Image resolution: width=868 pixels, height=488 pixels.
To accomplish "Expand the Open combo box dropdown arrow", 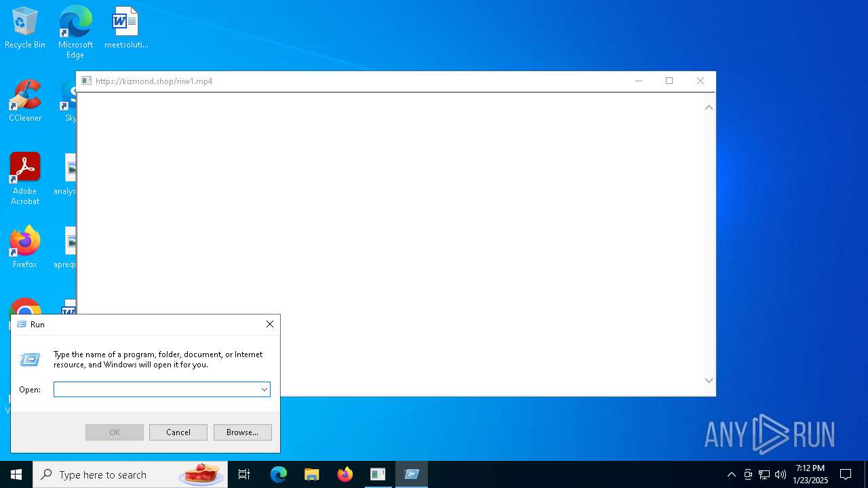I will coord(264,390).
